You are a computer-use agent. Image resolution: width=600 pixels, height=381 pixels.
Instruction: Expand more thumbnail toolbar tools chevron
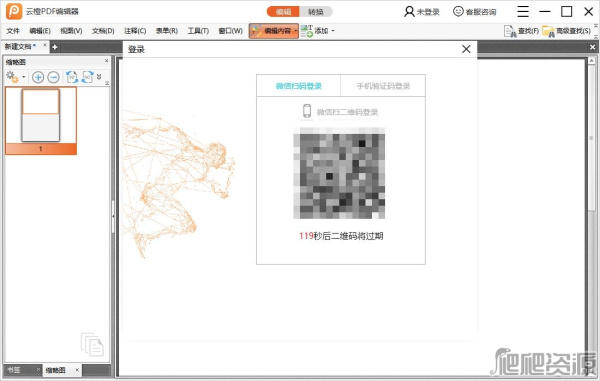(99, 77)
